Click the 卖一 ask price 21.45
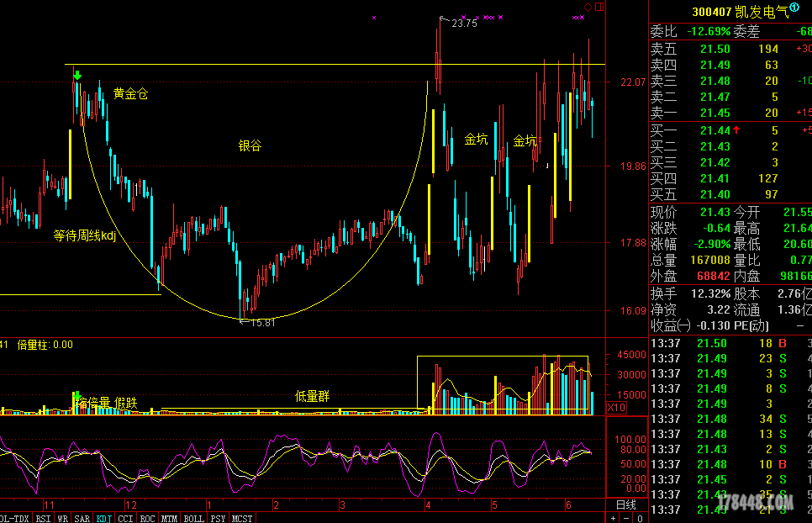 [x=715, y=113]
